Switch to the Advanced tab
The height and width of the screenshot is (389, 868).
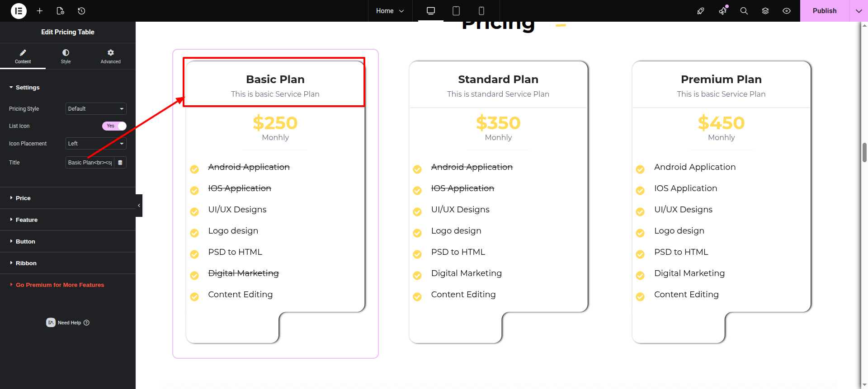tap(110, 56)
